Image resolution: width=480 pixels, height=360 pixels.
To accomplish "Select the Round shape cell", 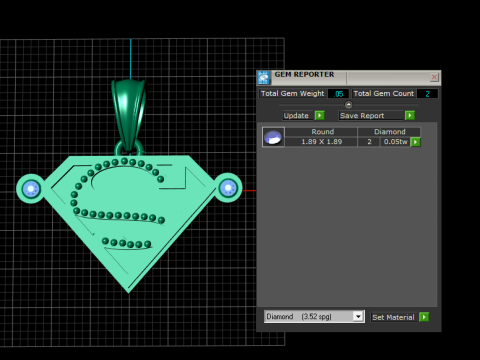I will [321, 132].
